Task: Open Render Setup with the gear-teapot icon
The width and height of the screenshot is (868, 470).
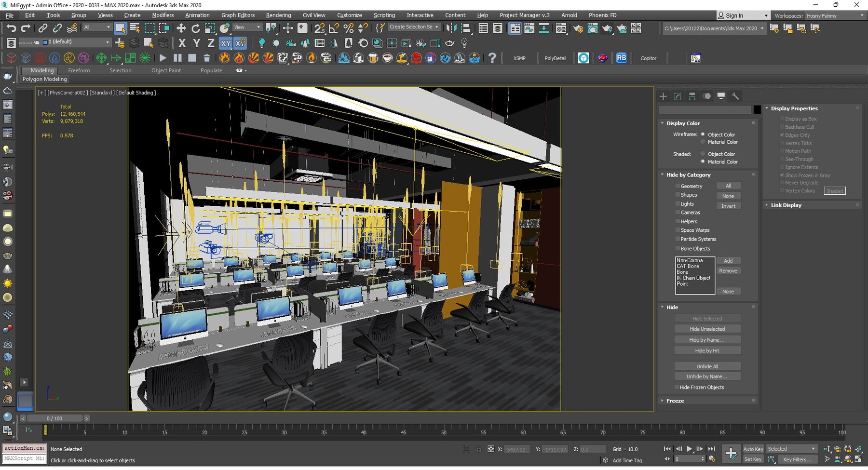Action: pyautogui.click(x=578, y=28)
